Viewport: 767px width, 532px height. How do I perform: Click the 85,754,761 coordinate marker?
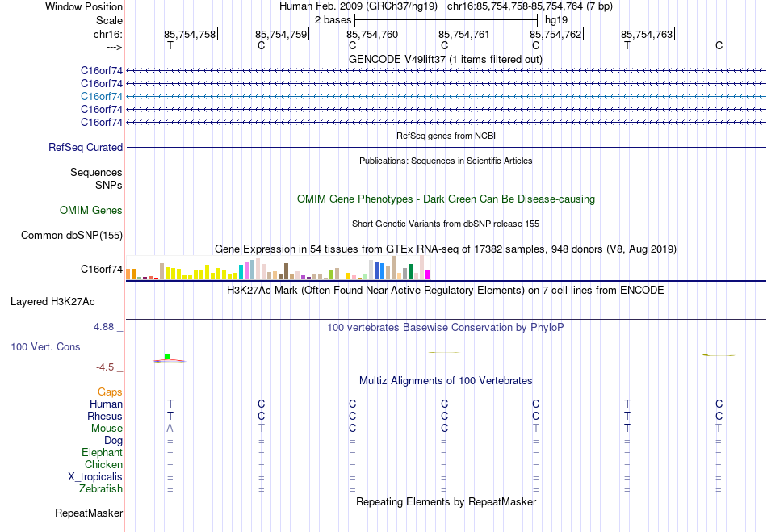click(x=463, y=34)
